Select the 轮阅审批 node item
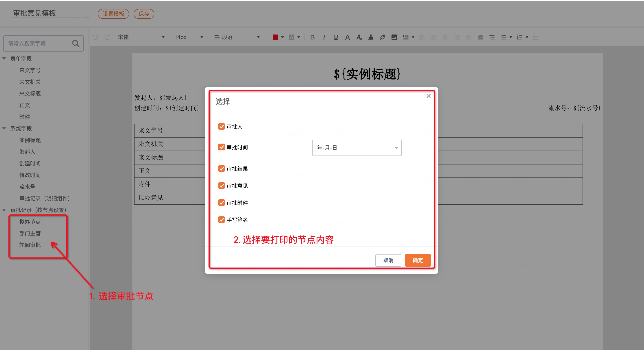This screenshot has height=350, width=644. [30, 245]
